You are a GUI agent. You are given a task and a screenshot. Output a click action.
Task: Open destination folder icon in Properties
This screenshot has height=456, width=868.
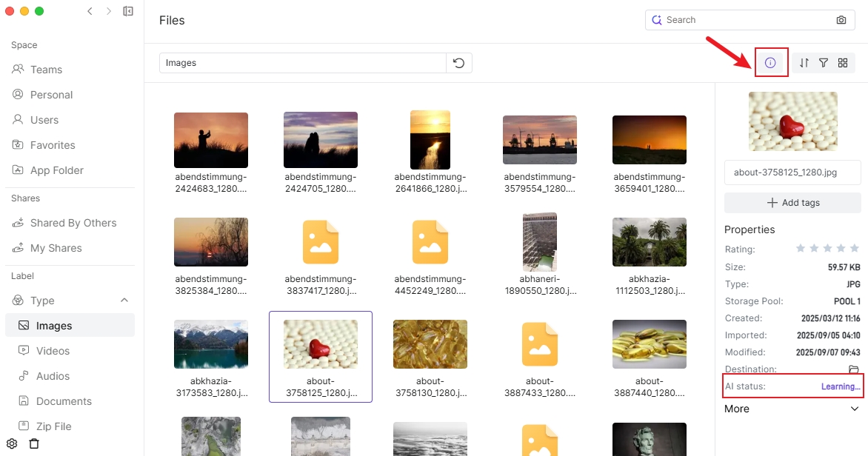pyautogui.click(x=854, y=369)
